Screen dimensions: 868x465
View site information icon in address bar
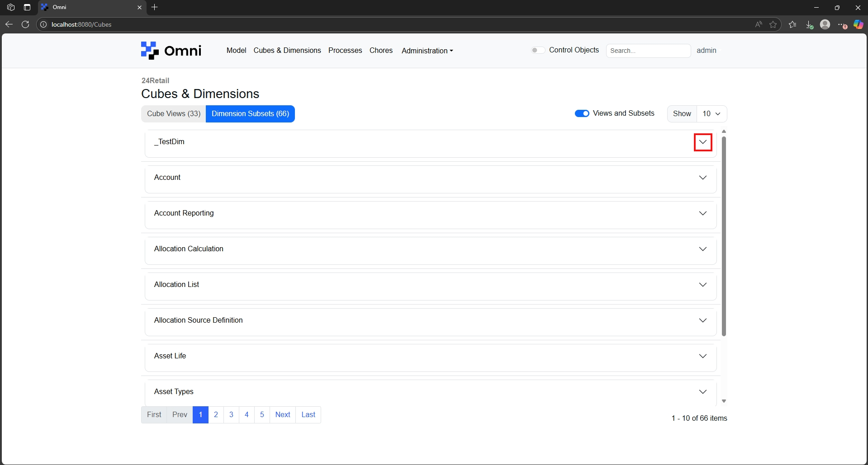click(43, 24)
